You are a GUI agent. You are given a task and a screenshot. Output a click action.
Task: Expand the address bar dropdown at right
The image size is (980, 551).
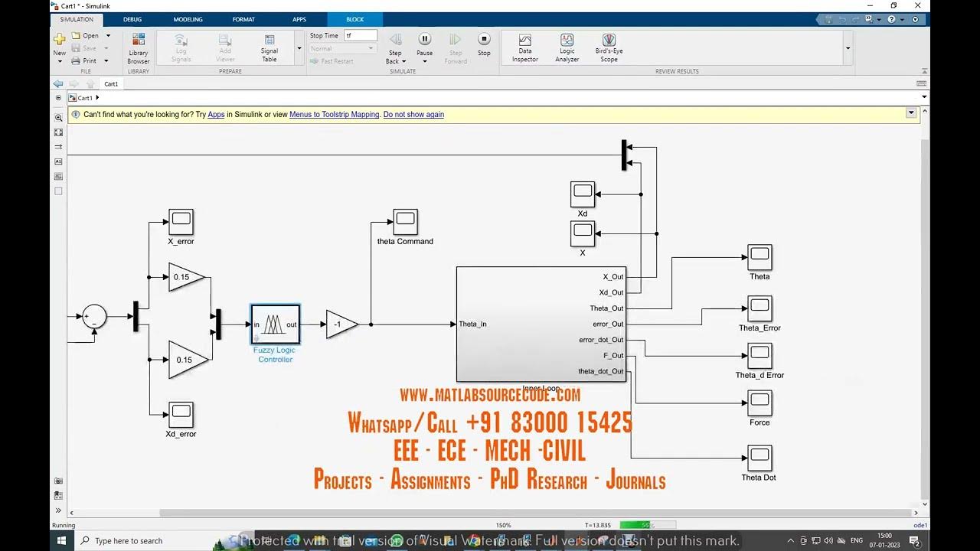(924, 97)
